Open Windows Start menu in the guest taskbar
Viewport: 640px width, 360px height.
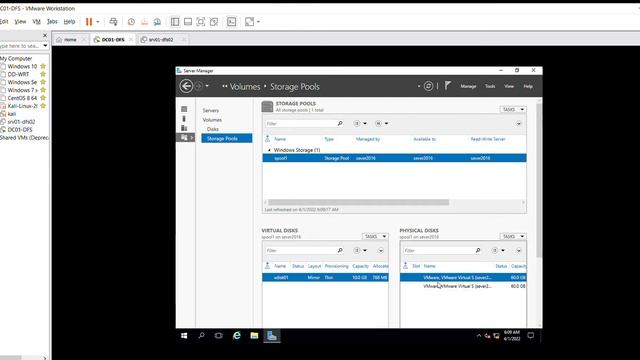click(x=184, y=336)
